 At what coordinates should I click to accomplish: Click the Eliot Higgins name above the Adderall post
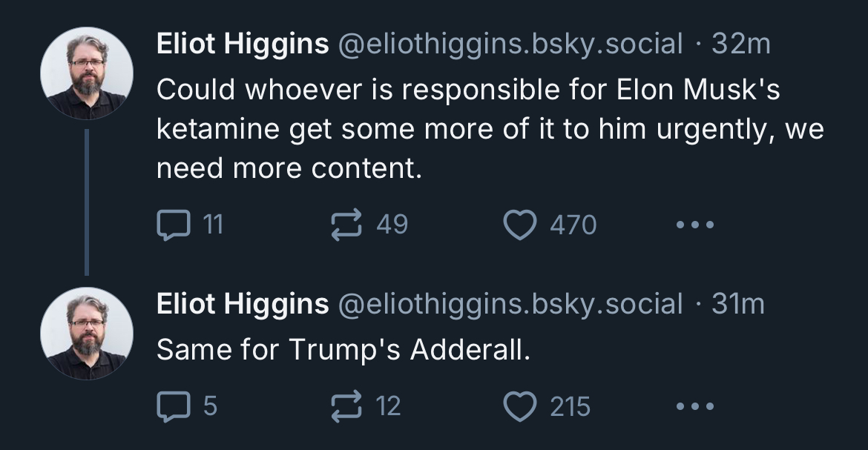243,304
